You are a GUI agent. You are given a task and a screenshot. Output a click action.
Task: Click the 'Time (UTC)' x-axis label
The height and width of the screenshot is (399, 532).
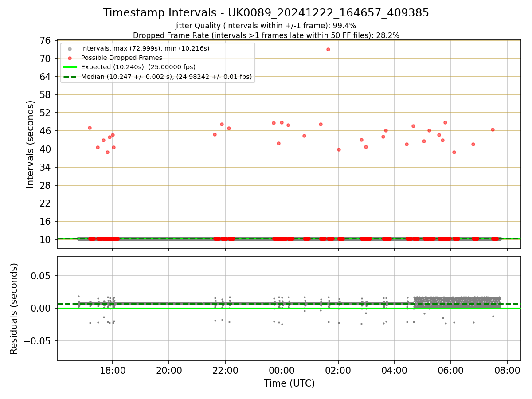point(289,383)
